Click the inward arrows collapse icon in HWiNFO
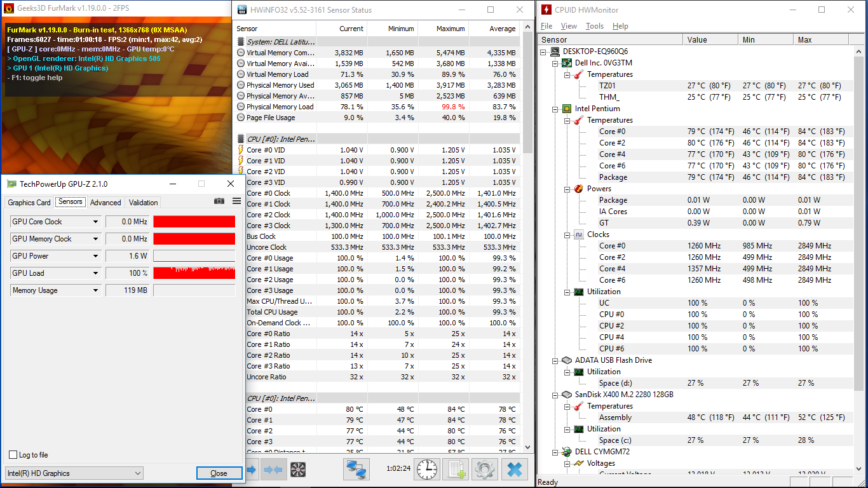This screenshot has width=868, height=488. [273, 470]
